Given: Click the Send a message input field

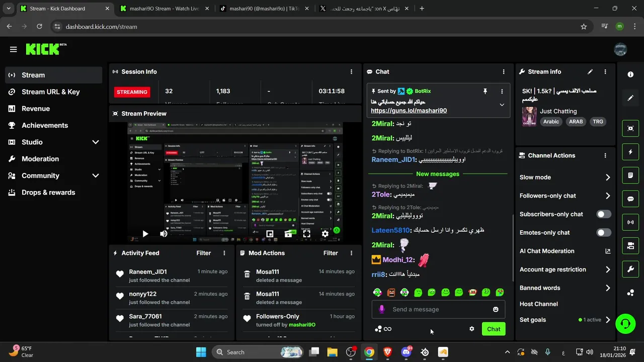Looking at the screenshot, I should pos(438,309).
